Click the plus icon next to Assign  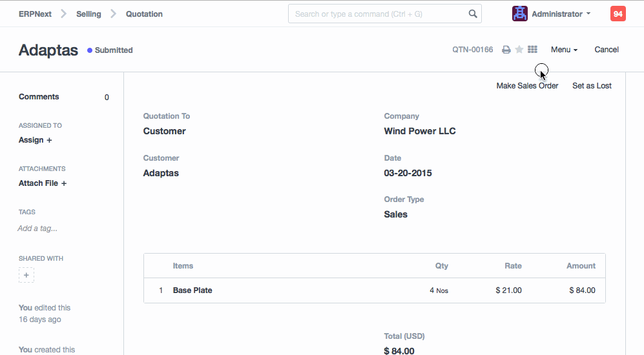click(49, 140)
